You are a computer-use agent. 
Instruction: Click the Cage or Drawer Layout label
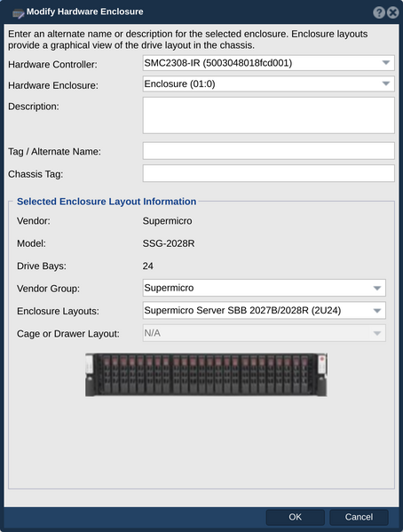pyautogui.click(x=68, y=334)
